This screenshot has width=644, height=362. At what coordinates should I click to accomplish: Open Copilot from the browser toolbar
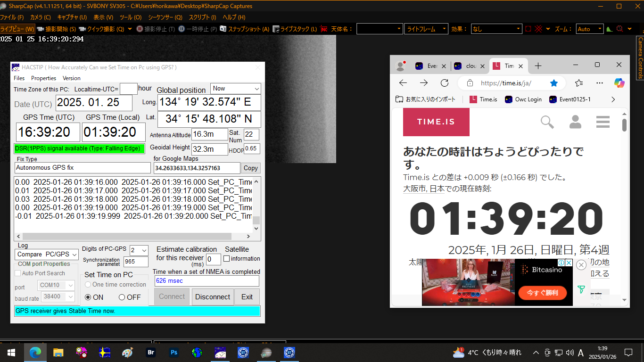(x=619, y=83)
